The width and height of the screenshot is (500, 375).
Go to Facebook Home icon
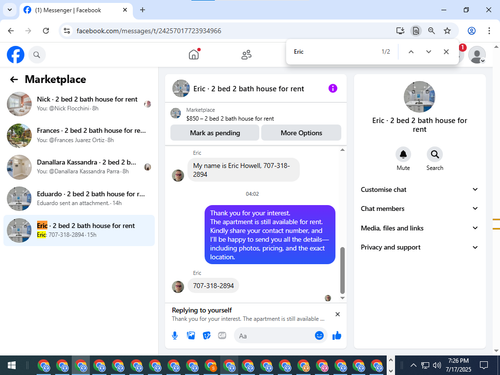pos(194,54)
